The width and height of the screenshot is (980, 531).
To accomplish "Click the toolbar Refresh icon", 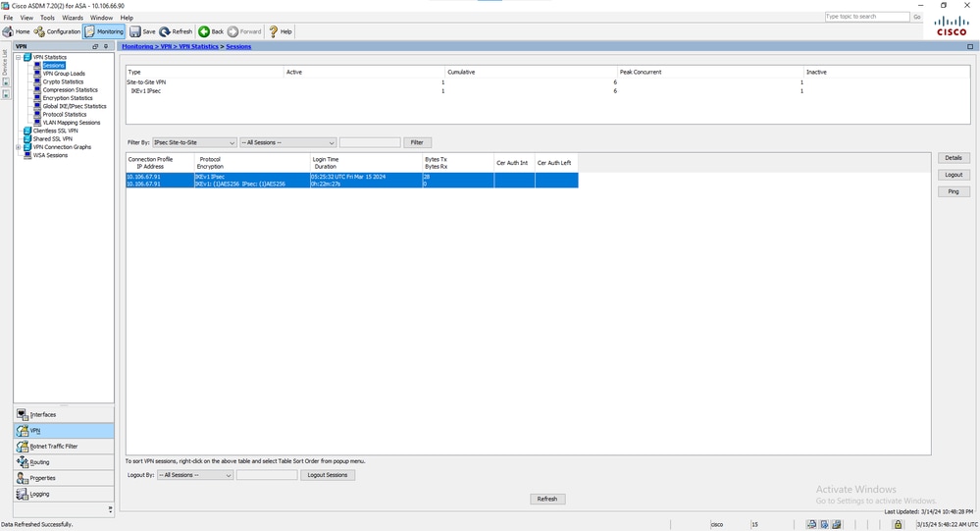I will click(x=176, y=31).
